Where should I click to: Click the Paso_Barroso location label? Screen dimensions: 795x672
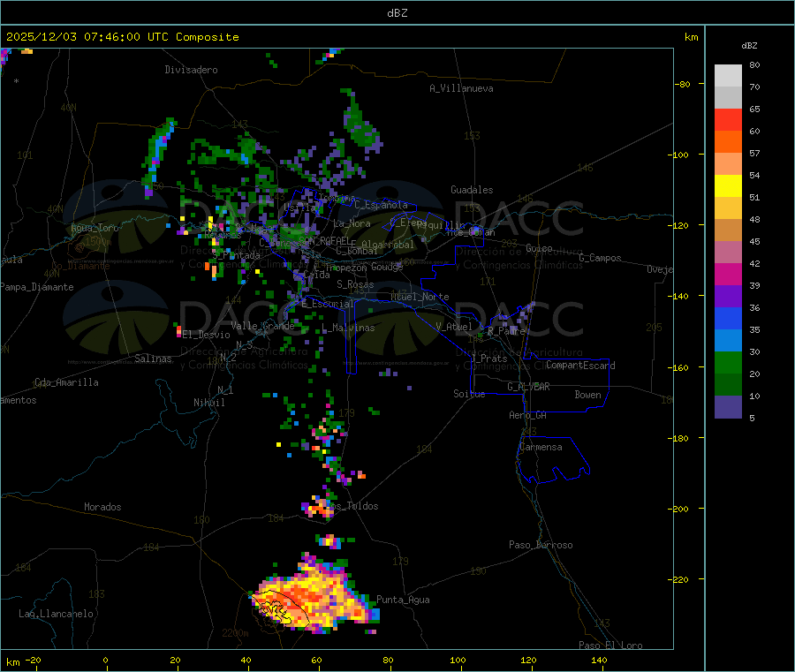(x=541, y=545)
